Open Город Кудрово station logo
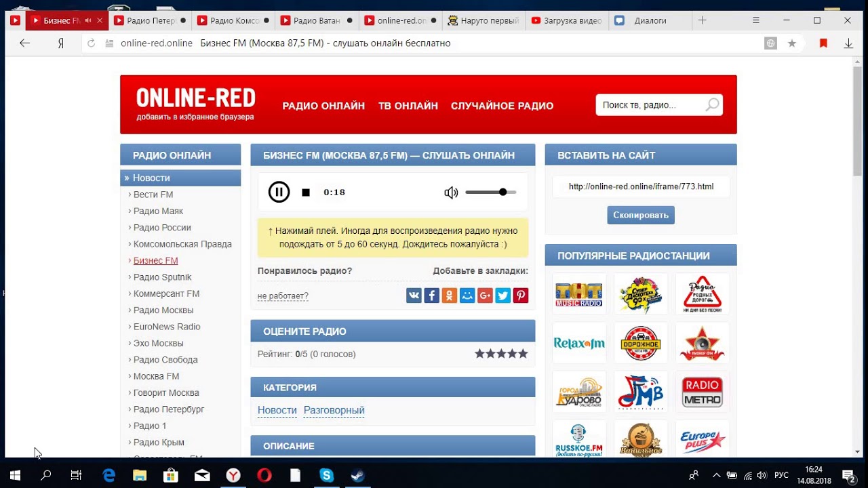 (579, 392)
